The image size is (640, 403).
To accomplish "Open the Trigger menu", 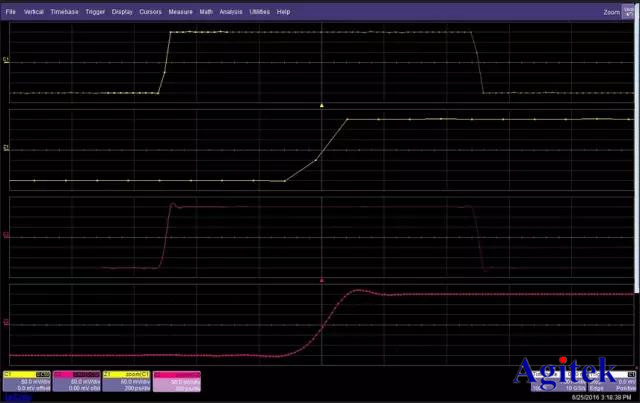I will pos(95,12).
